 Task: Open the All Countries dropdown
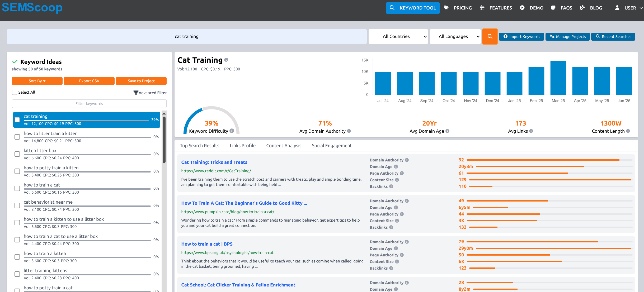point(398,36)
